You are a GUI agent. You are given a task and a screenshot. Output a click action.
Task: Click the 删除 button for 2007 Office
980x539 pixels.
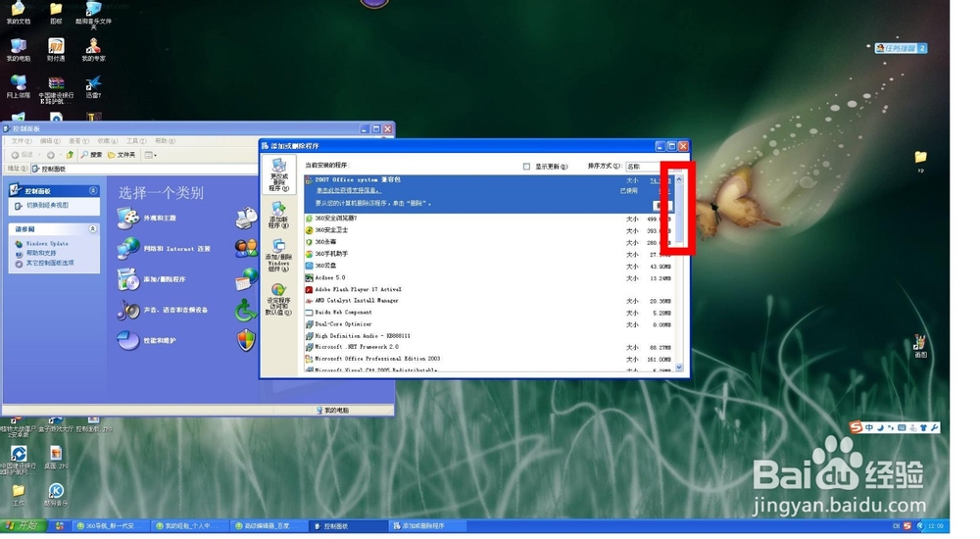(661, 205)
